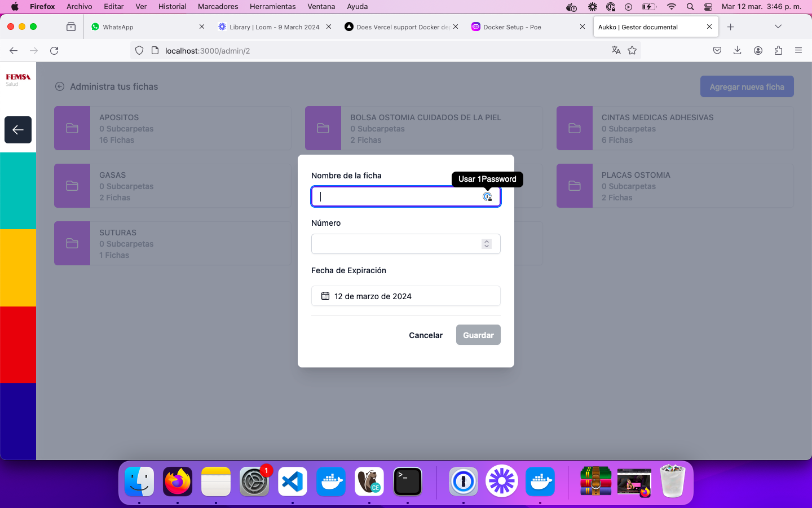Click the back arrow beside Administra tus fichas

(x=60, y=86)
